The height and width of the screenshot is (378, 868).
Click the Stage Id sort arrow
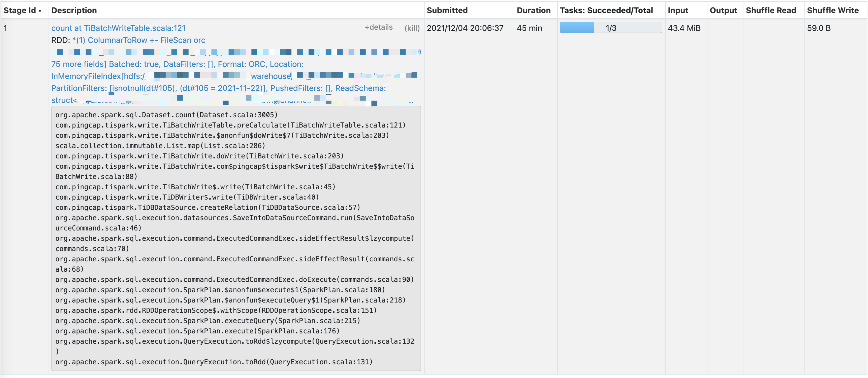(40, 11)
